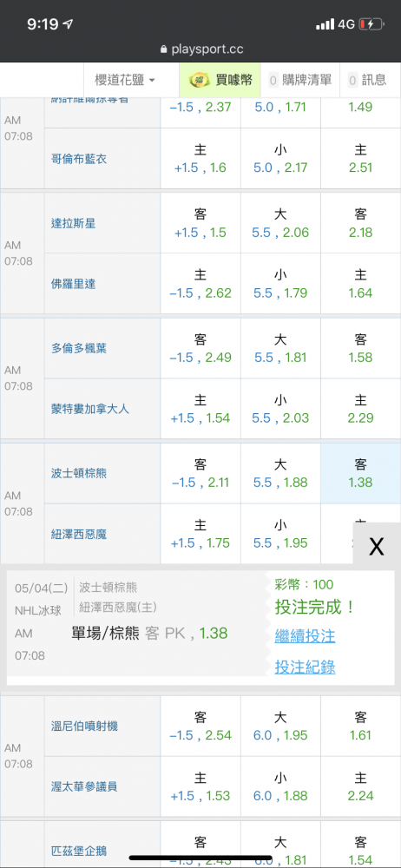Image resolution: width=401 pixels, height=868 pixels.
Task: Tap the location arrow in status bar
Action: pos(69,24)
